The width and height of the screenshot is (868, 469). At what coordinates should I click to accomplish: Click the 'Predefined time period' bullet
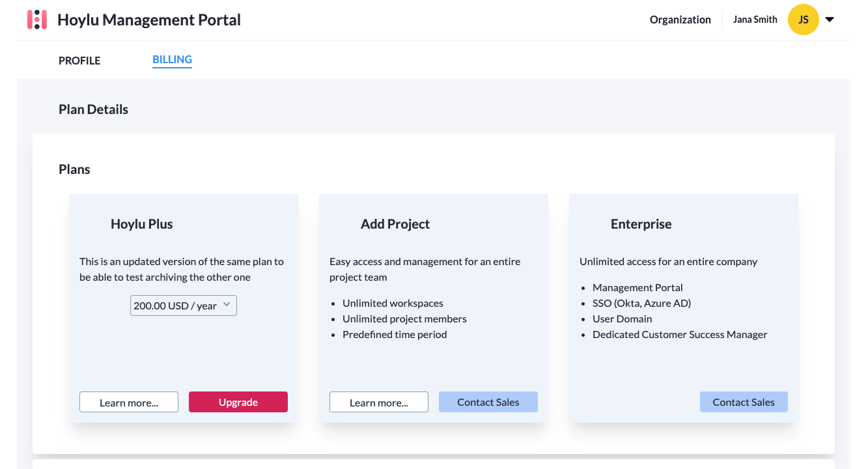[395, 334]
